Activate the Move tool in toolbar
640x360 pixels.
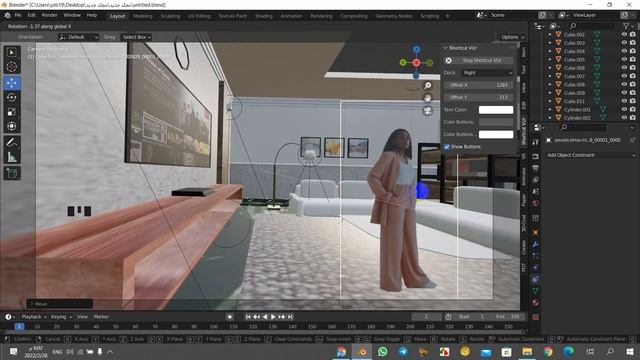tap(12, 83)
